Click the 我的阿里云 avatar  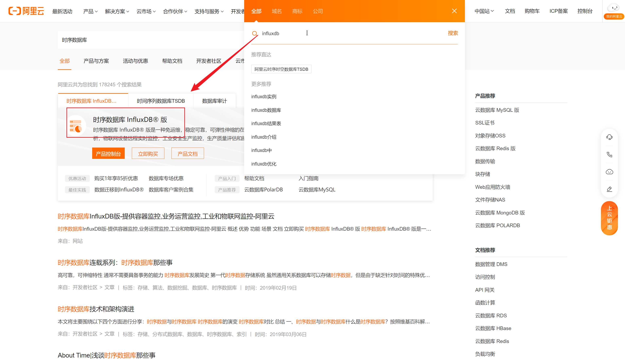click(x=614, y=11)
